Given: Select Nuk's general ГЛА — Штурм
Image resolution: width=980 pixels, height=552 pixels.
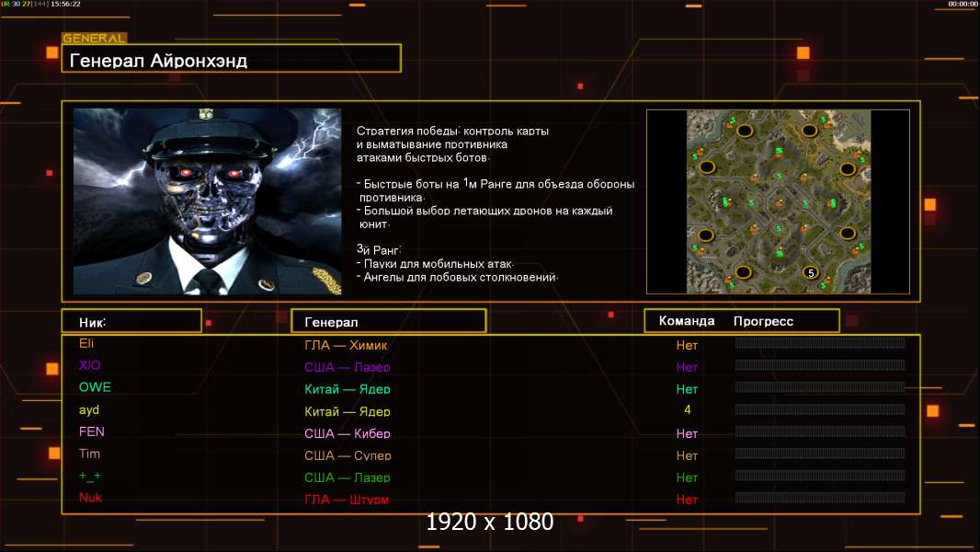Looking at the screenshot, I should [348, 500].
